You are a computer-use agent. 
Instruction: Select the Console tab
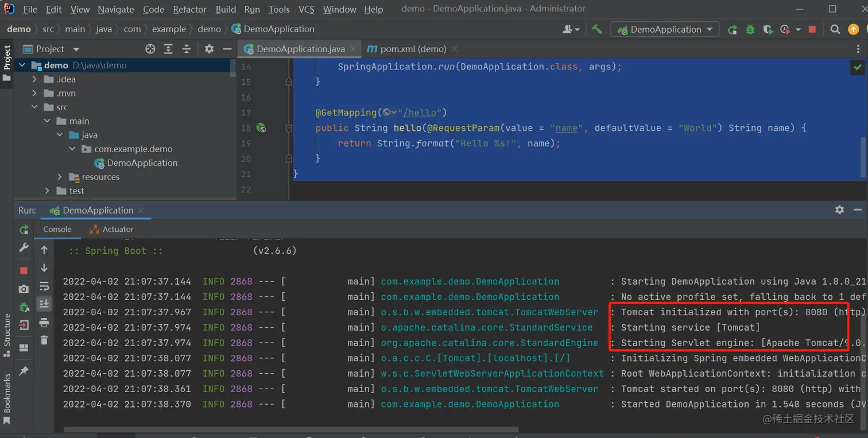pos(57,229)
